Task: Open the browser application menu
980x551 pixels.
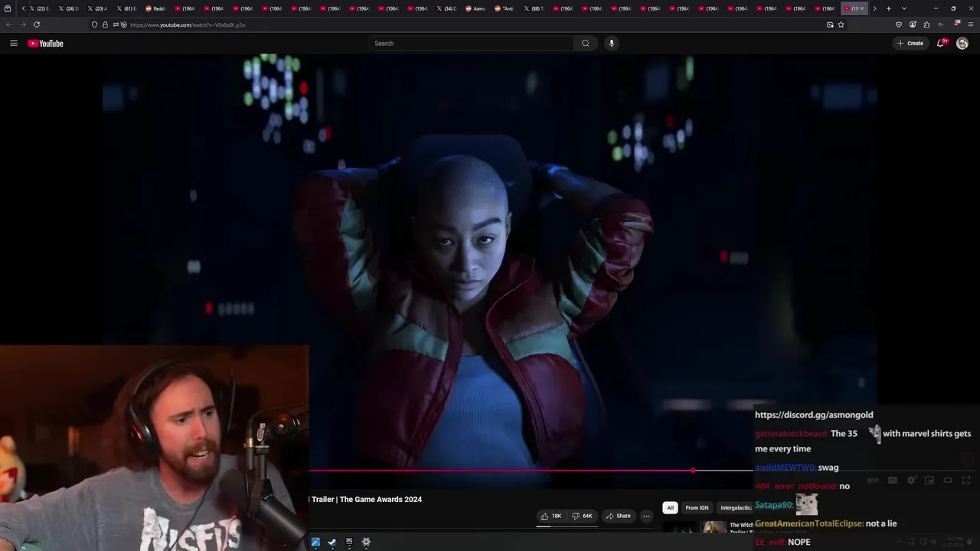Action: [969, 24]
